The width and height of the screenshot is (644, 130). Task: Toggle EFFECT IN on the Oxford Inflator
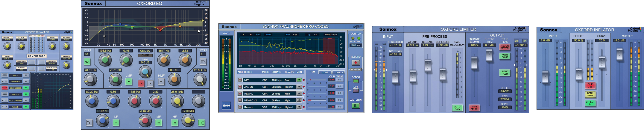(590, 103)
